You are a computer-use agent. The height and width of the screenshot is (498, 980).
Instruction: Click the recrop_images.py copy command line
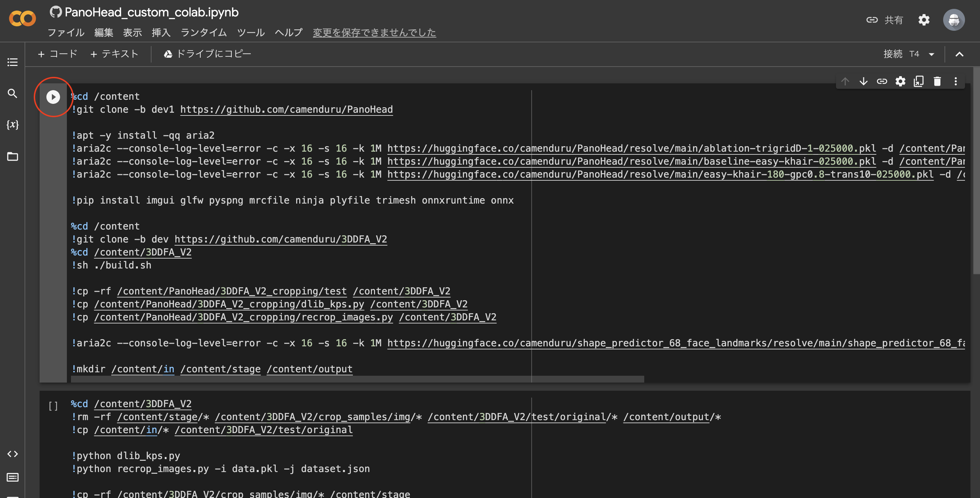coord(284,318)
